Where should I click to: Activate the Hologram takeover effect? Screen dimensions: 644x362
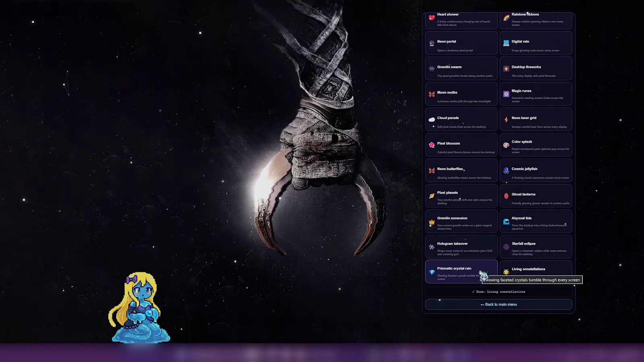point(461,247)
